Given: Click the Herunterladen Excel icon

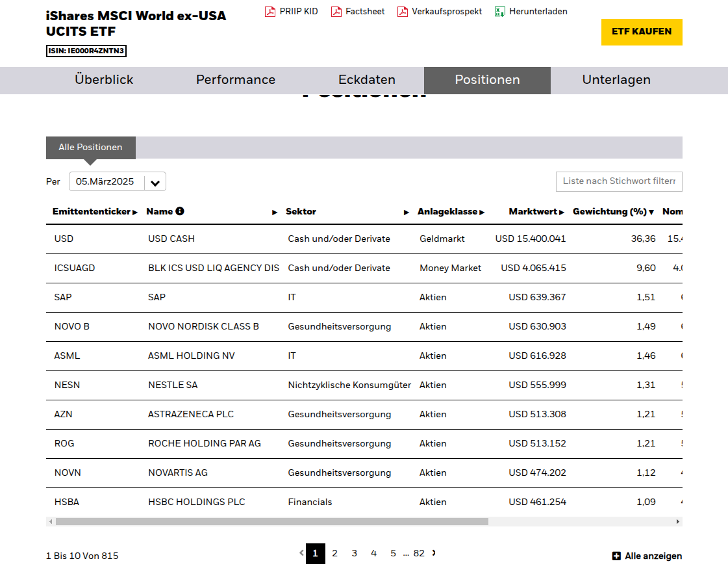Looking at the screenshot, I should coord(499,12).
